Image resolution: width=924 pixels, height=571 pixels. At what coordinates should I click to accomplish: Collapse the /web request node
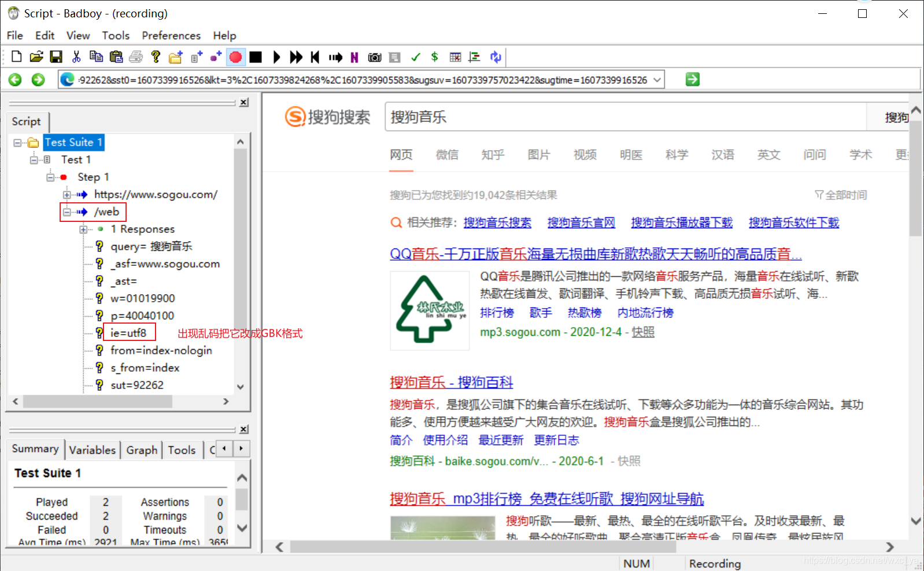pyautogui.click(x=67, y=212)
